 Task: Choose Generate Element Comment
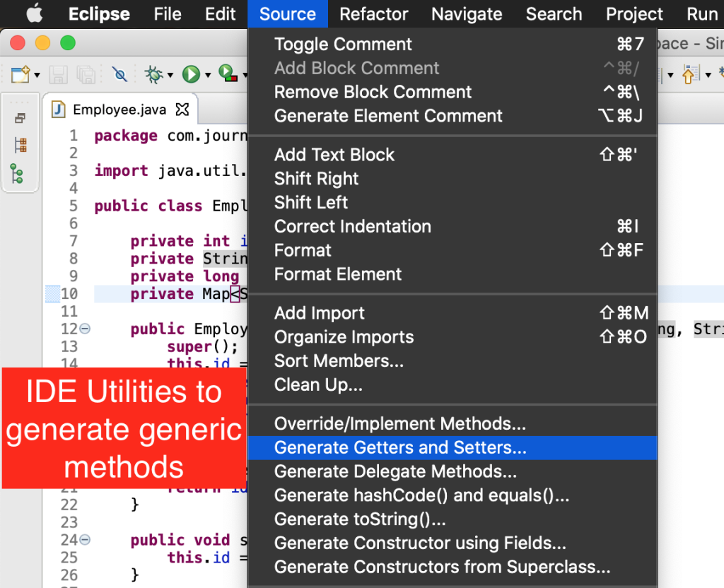tap(452, 116)
